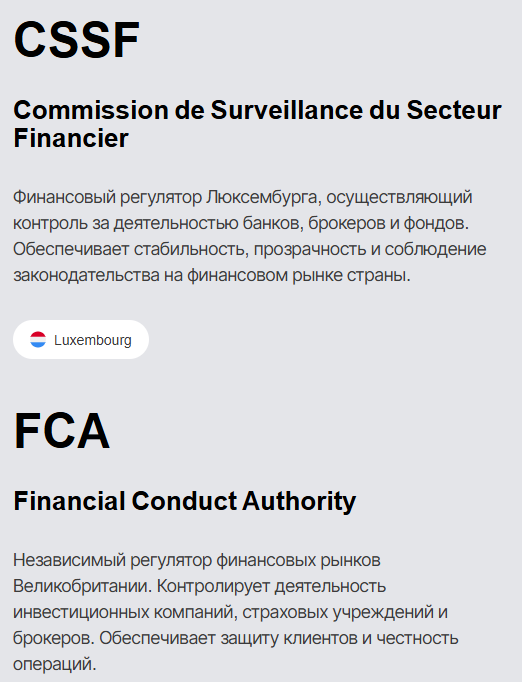Click the word Financier in the heading
Viewport: 522px width, 682px height.
[x=71, y=138]
